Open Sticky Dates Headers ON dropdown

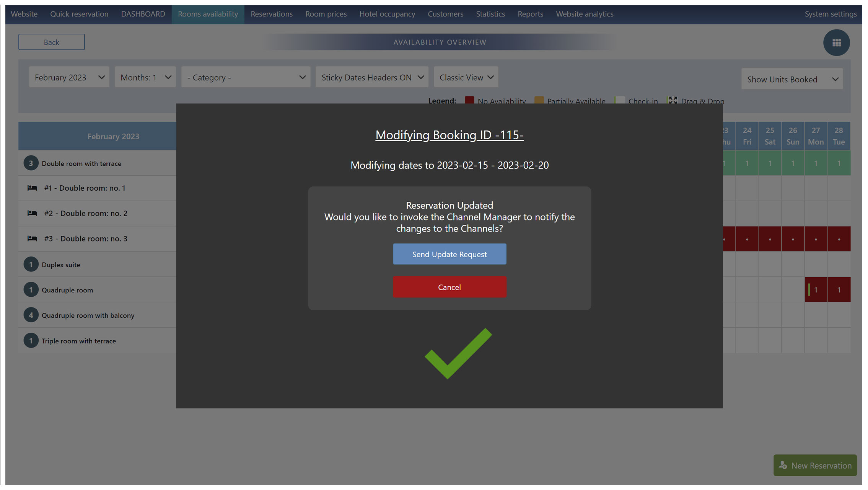[x=372, y=77]
